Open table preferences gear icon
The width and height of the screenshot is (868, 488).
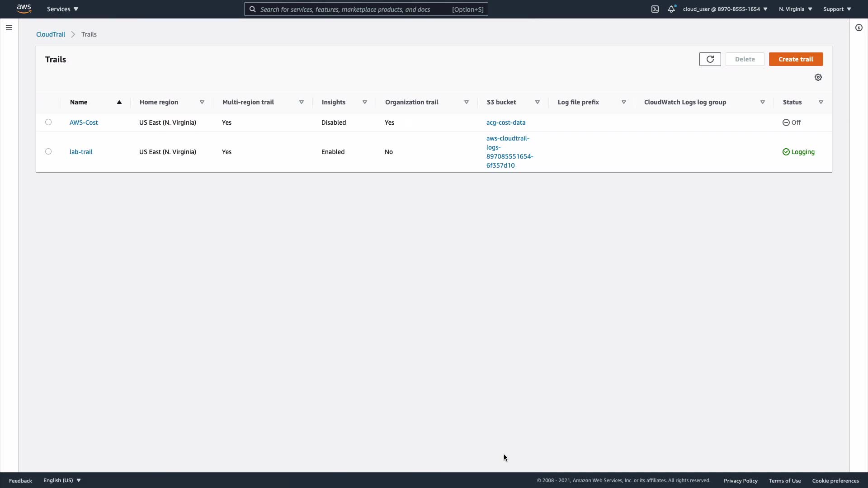pyautogui.click(x=818, y=77)
